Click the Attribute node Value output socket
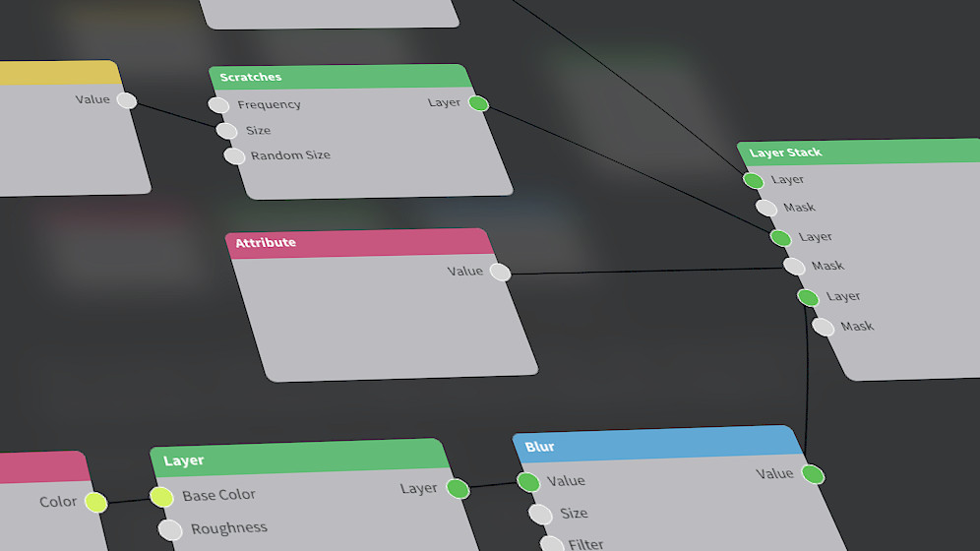The image size is (980, 551). pos(500,272)
